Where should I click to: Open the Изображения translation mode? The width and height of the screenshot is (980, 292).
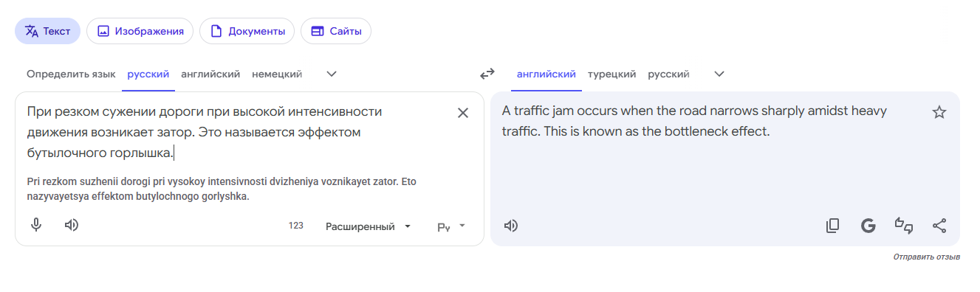tap(140, 31)
